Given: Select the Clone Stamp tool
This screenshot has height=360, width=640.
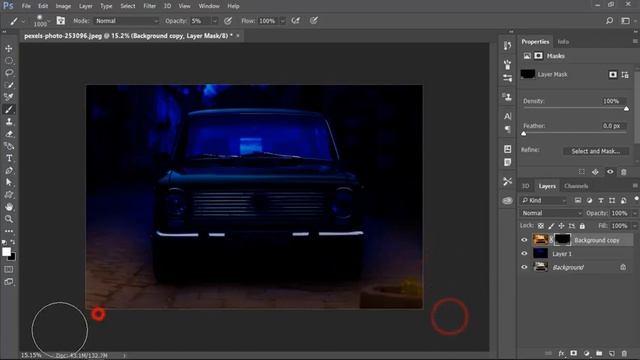Looking at the screenshot, I should 9,122.
